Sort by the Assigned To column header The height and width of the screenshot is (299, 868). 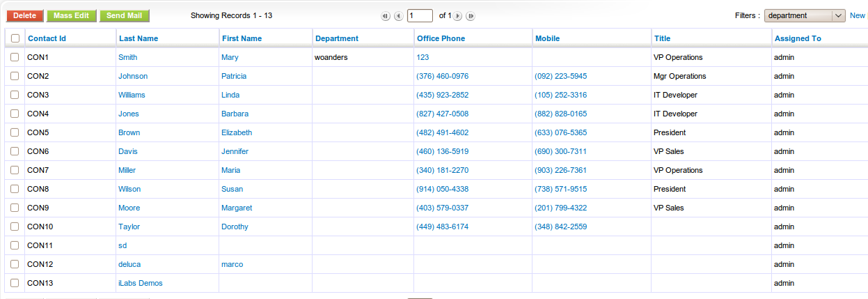(x=798, y=38)
